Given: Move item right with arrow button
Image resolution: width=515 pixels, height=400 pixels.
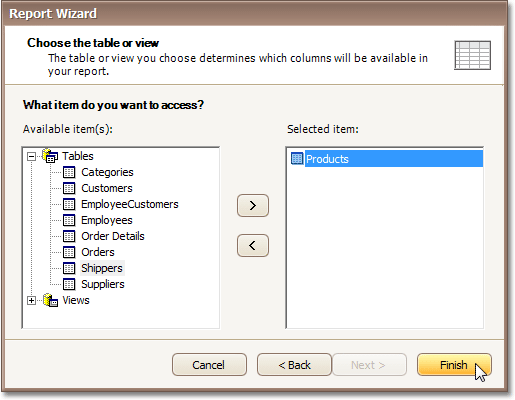Looking at the screenshot, I should coord(253,205).
